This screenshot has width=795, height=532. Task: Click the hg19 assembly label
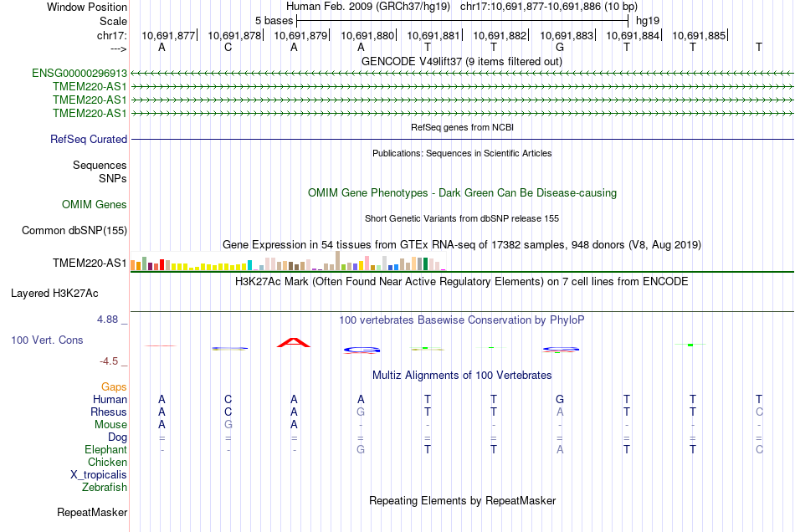point(648,21)
